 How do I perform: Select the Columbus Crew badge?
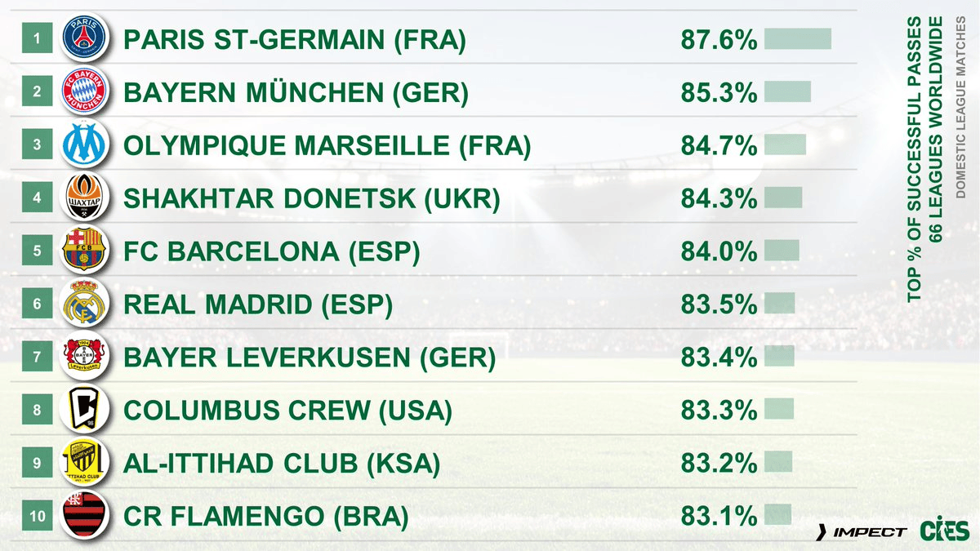tap(85, 410)
